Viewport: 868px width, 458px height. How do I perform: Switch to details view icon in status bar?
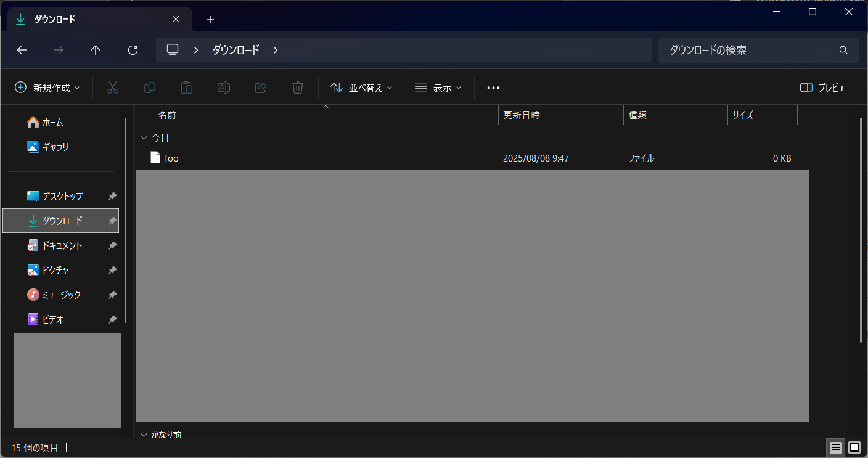836,448
